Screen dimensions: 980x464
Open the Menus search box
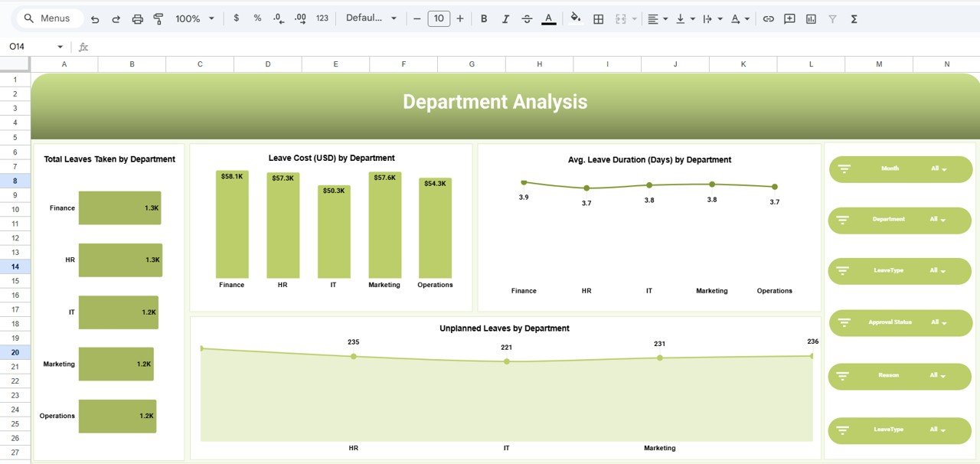49,18
